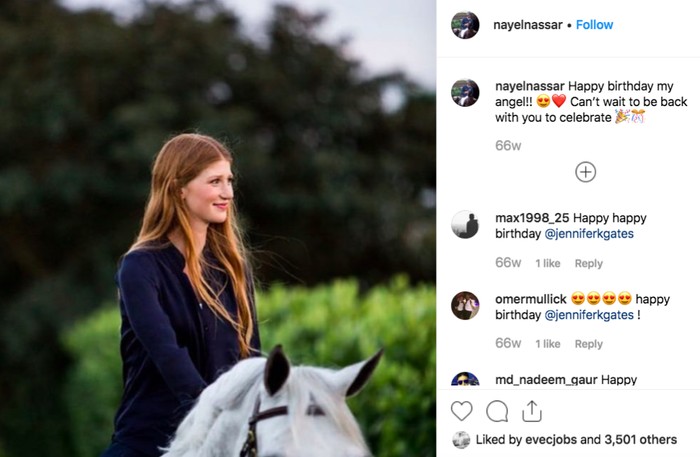700x457 pixels.
Task: View likes on omermullick's comment
Action: click(x=547, y=344)
